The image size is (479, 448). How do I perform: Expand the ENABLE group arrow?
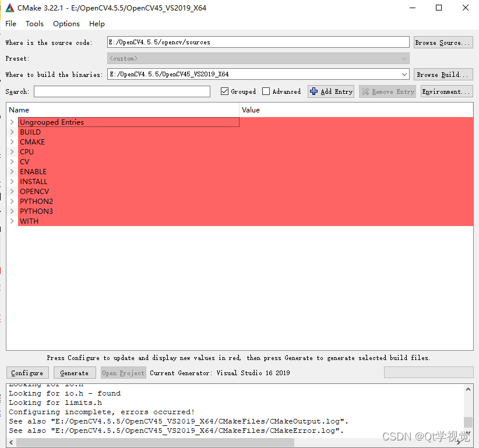(x=12, y=172)
